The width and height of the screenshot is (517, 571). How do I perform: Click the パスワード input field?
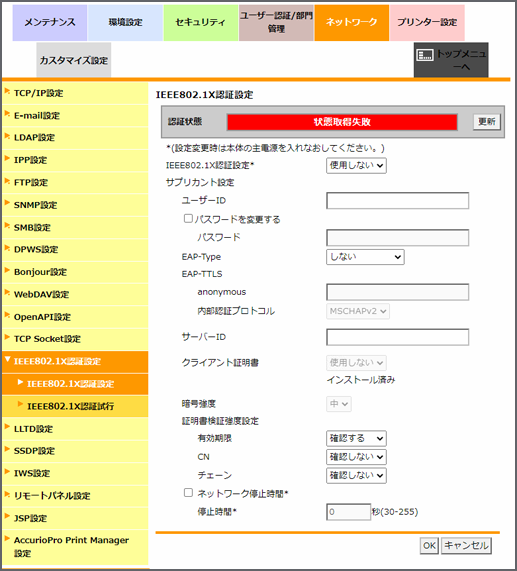pos(398,238)
